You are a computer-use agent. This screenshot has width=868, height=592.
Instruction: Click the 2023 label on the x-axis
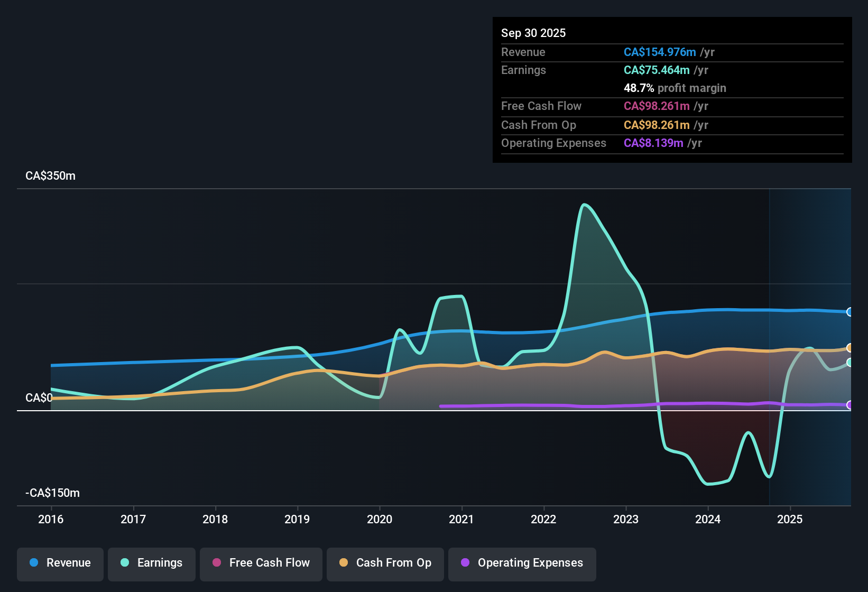625,520
